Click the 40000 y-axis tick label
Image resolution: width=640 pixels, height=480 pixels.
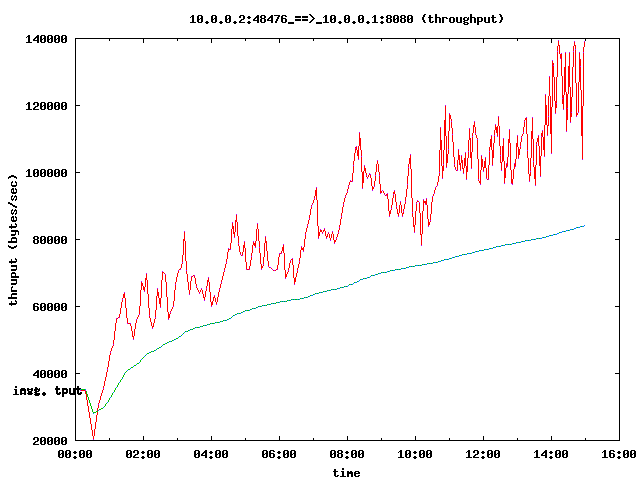49,374
